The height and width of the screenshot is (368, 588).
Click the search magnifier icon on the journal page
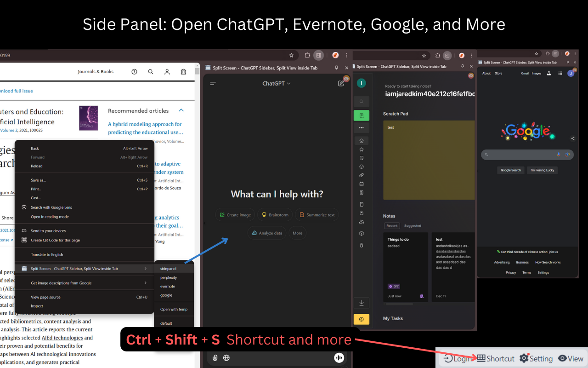click(x=151, y=72)
